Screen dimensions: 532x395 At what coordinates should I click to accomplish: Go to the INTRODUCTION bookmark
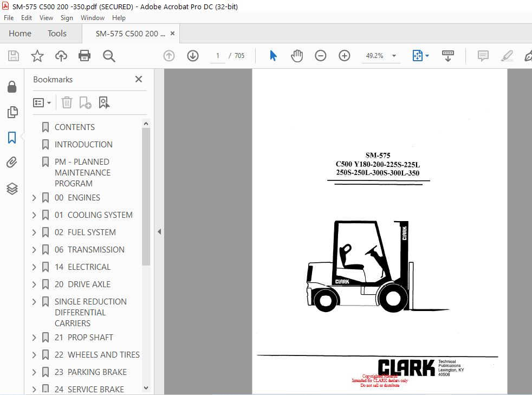pyautogui.click(x=83, y=145)
